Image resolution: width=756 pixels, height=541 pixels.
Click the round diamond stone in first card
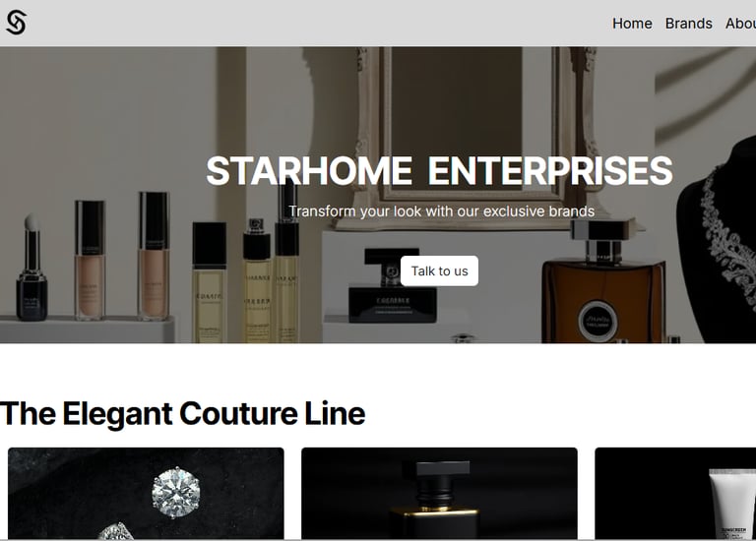click(x=176, y=493)
